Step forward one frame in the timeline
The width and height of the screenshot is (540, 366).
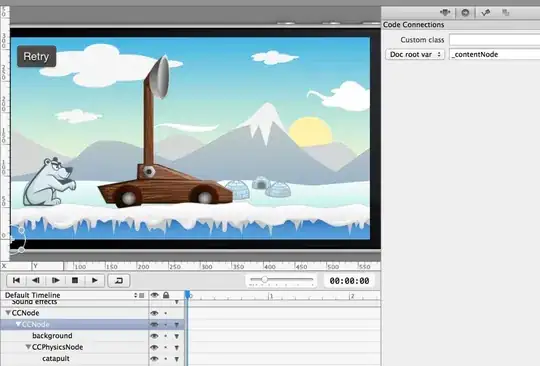pyautogui.click(x=55, y=280)
